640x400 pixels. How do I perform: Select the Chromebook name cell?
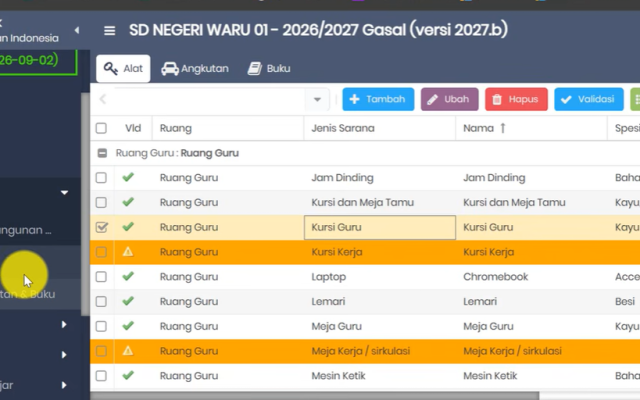[531, 277]
